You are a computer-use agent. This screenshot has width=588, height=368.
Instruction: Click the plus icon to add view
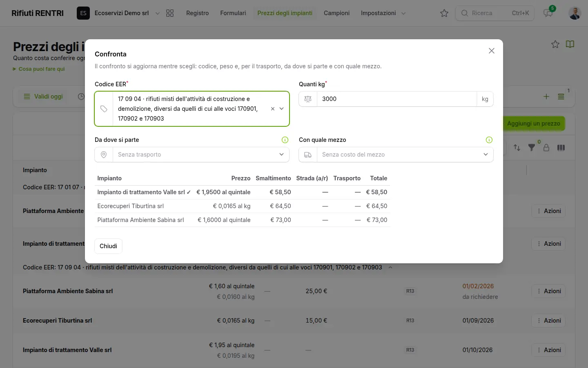tap(546, 96)
